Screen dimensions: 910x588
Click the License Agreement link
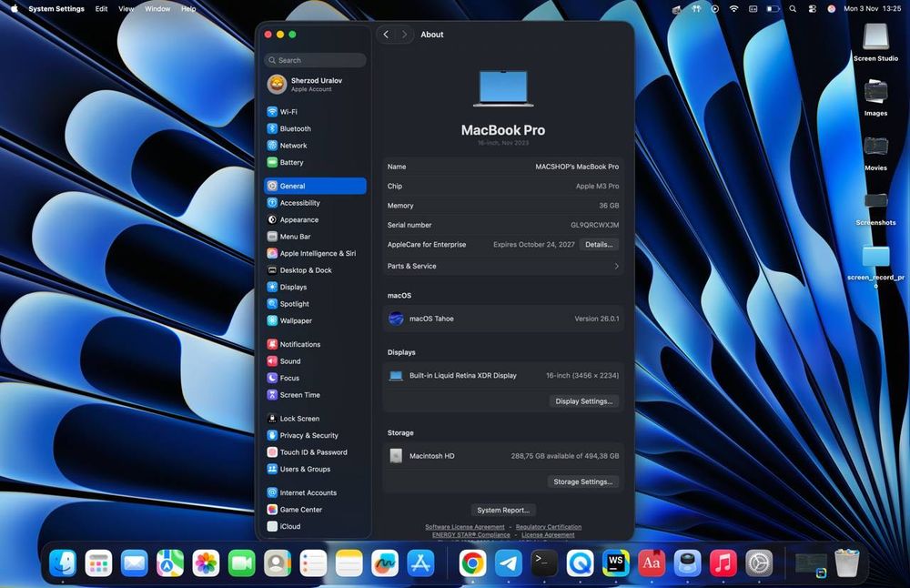pos(548,535)
